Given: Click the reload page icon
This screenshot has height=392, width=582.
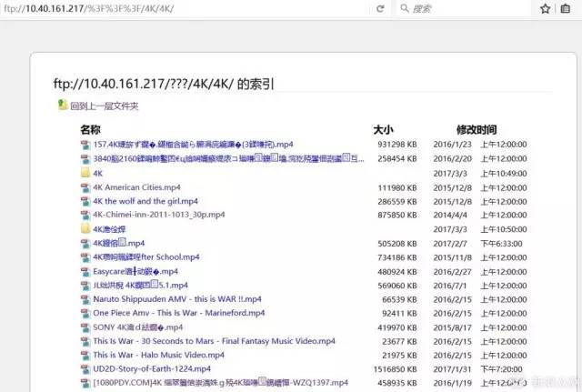Looking at the screenshot, I should 380,8.
